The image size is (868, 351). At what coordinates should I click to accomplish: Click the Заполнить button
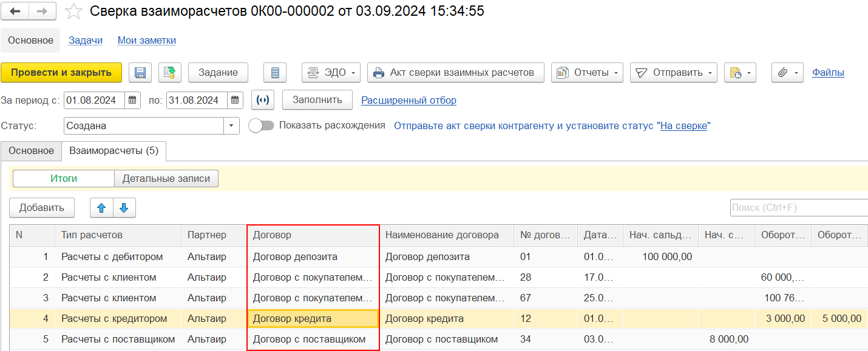point(318,100)
